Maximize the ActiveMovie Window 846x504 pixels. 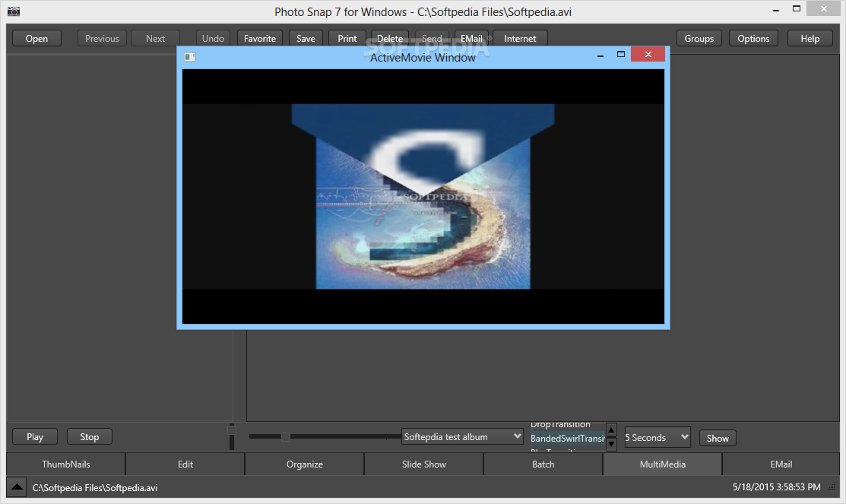click(x=621, y=55)
